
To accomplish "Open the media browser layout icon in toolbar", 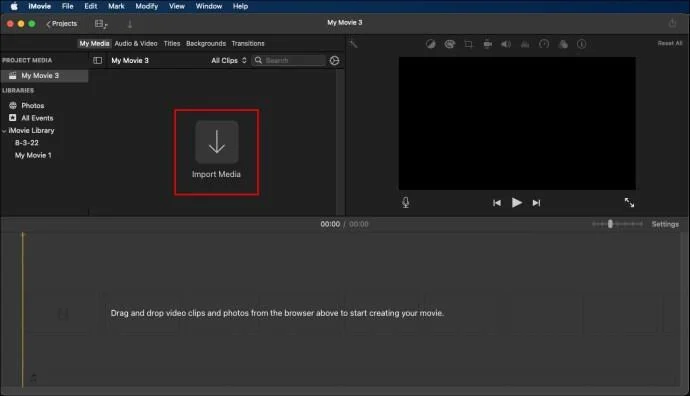I will [x=101, y=24].
